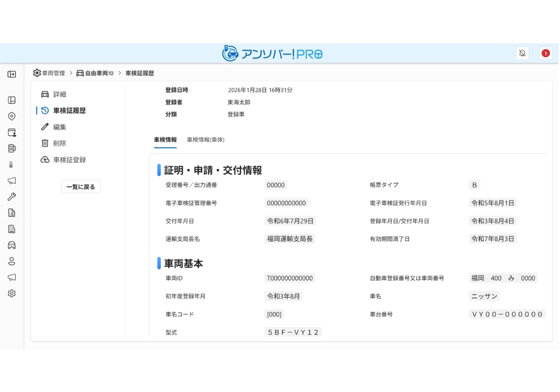Click the 初年度登録年月 value 令和3年8月
Screen dimensions: 560x392
tap(283, 296)
